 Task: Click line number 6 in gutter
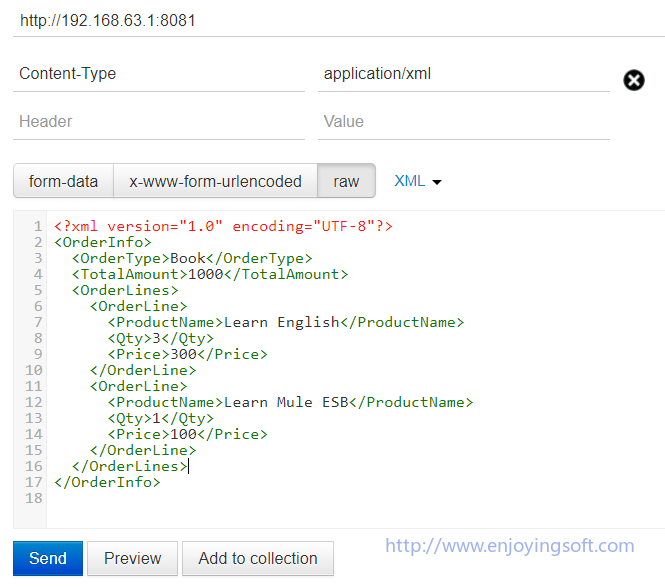[x=38, y=306]
